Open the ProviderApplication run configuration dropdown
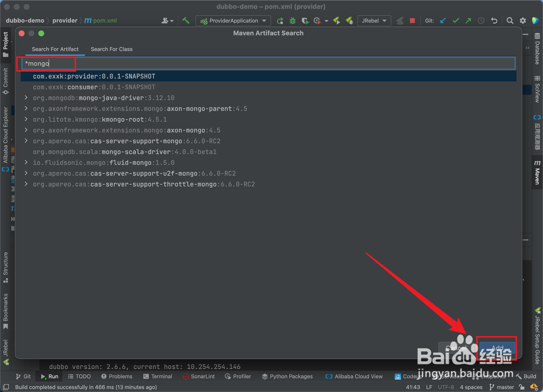Viewport: 543px width, 392px height. 233,21
